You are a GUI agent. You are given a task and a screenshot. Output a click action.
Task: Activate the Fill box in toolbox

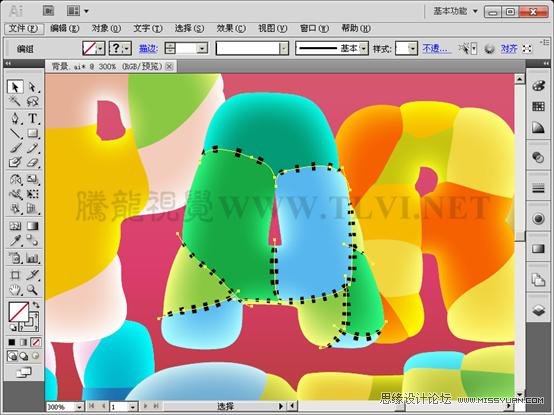click(18, 312)
